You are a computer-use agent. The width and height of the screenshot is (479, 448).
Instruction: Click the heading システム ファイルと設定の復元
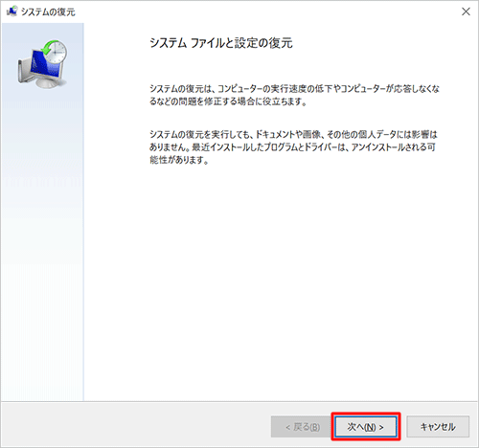click(221, 43)
